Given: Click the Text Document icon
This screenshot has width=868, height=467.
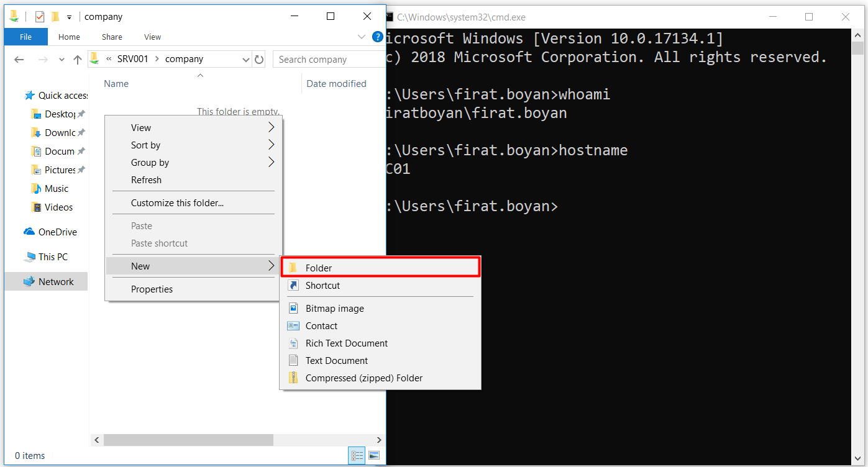Looking at the screenshot, I should (293, 361).
